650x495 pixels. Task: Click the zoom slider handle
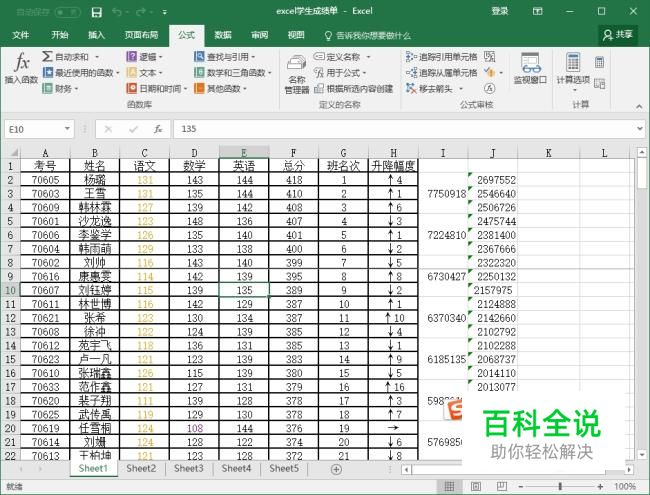click(560, 486)
